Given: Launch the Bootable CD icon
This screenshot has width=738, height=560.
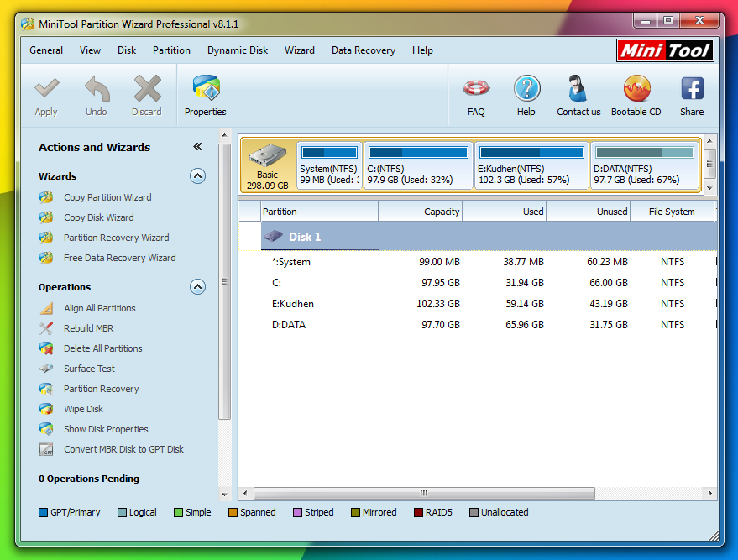Looking at the screenshot, I should [636, 88].
